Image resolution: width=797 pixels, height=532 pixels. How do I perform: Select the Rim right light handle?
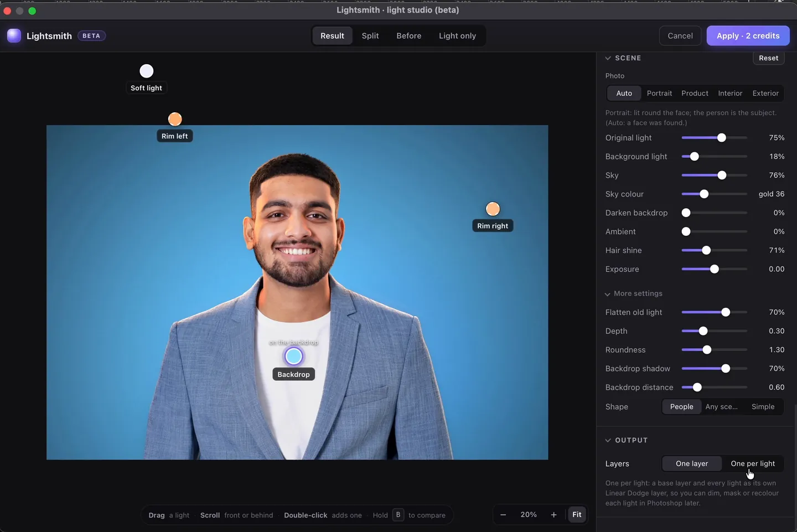(493, 209)
